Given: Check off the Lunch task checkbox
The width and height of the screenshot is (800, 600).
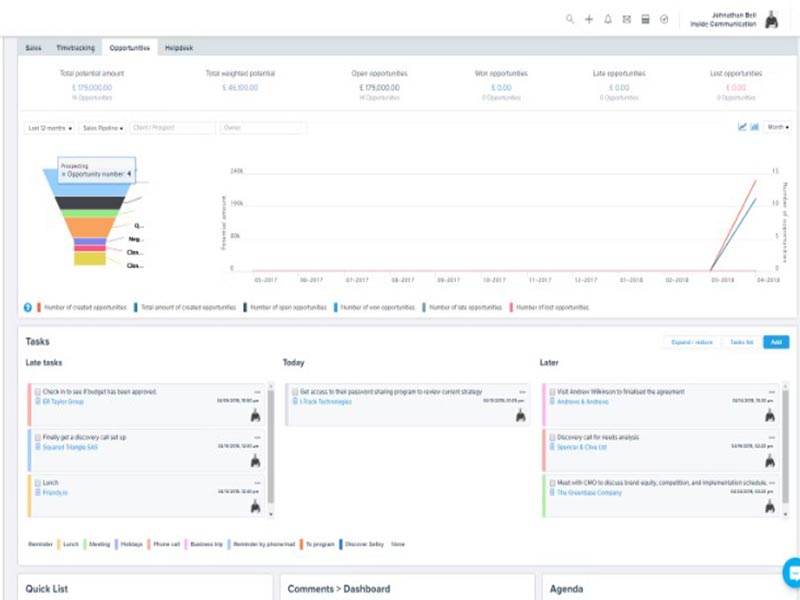Looking at the screenshot, I should 38,483.
